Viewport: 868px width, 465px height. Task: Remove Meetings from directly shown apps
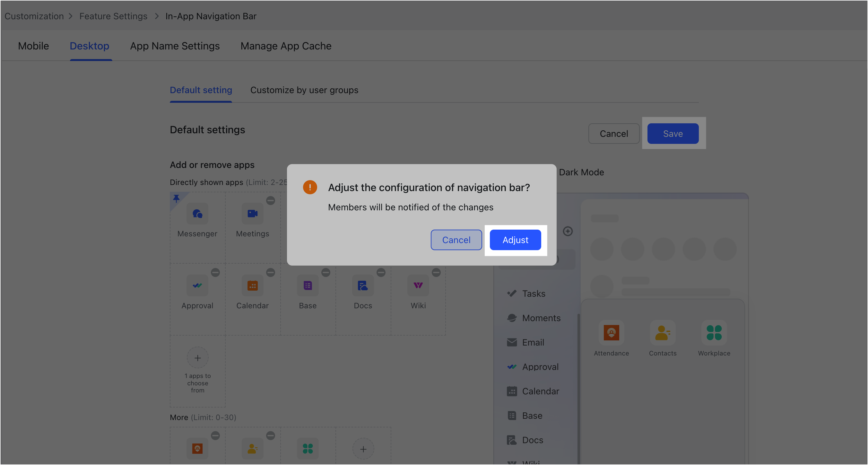coord(271,200)
